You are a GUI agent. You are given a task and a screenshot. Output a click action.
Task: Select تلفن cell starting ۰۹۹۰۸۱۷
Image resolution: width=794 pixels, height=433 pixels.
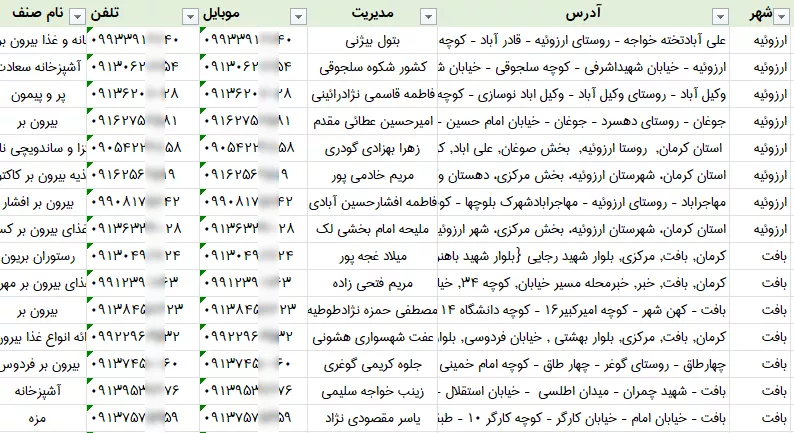point(143,202)
